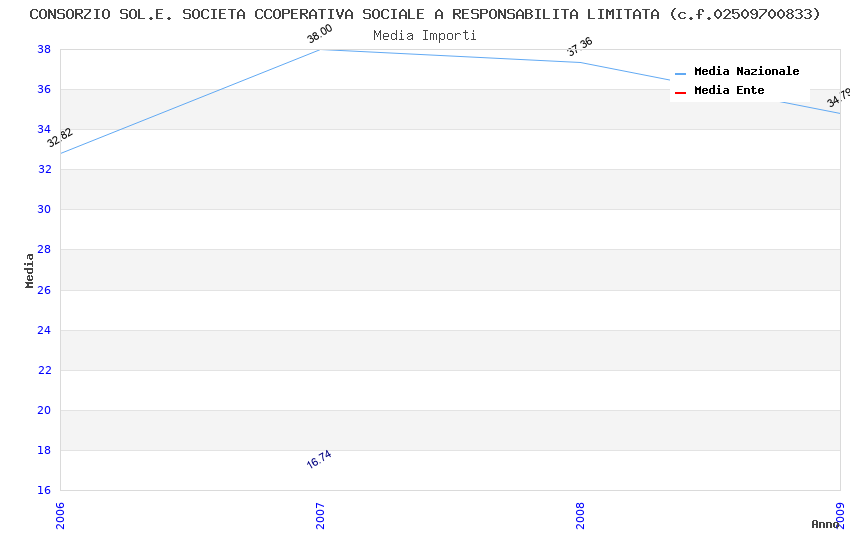Click the red Media Ente legend swatch
850x550 pixels.
click(x=680, y=93)
